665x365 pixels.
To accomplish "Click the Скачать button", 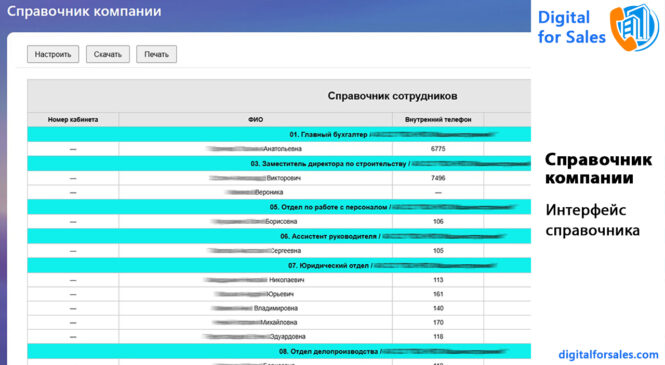I will coord(108,54).
